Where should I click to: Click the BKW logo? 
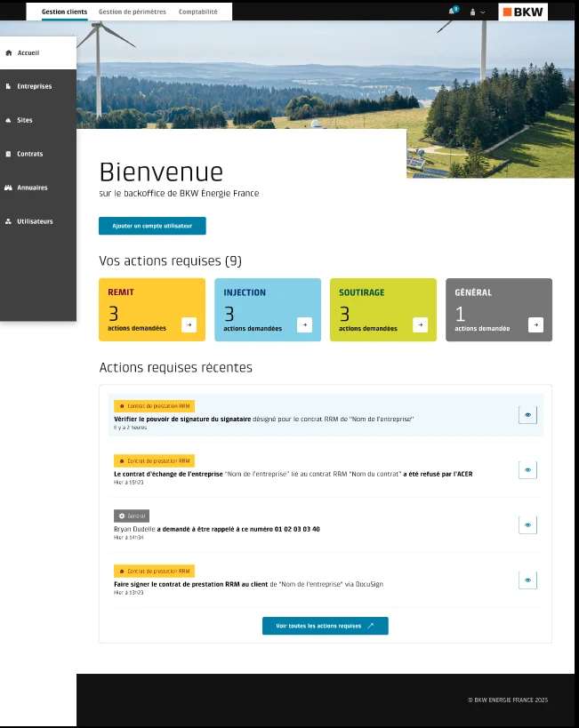[x=523, y=12]
